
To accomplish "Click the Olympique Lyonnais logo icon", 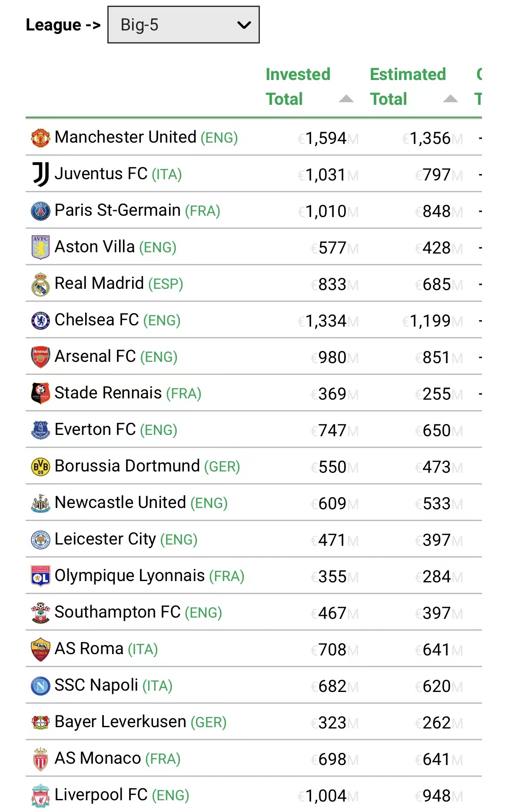I will (x=40, y=576).
